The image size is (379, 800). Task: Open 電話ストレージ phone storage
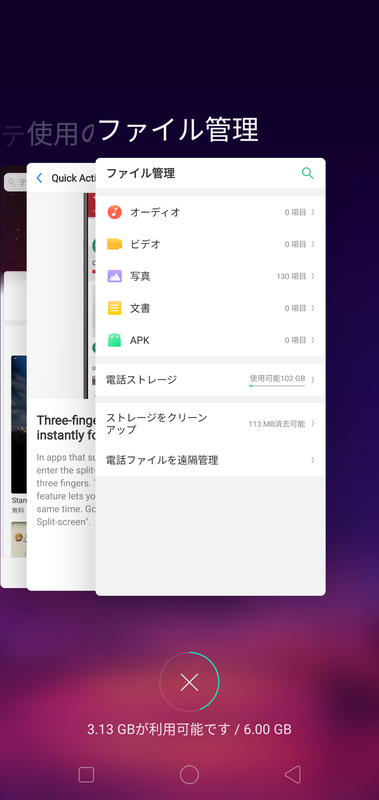[210, 380]
